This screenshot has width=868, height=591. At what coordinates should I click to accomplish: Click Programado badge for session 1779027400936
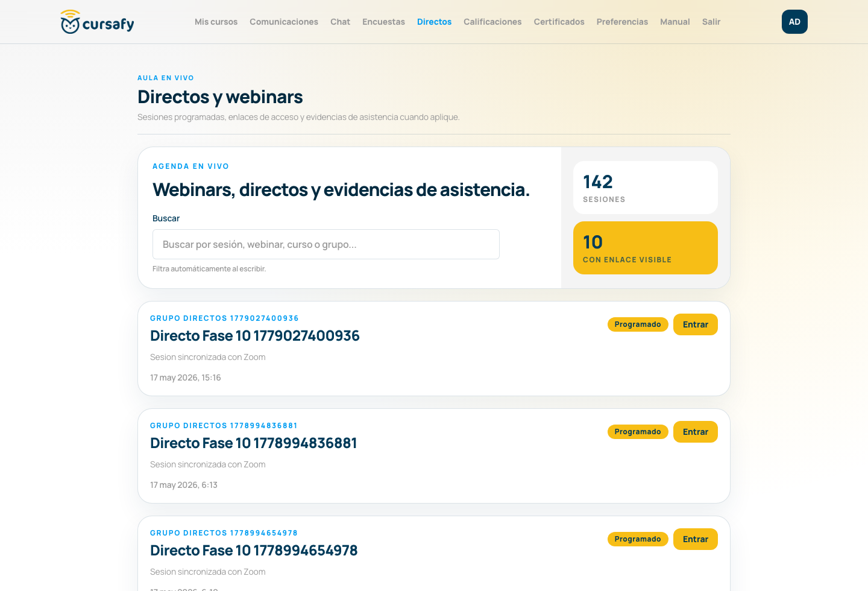[x=638, y=324]
